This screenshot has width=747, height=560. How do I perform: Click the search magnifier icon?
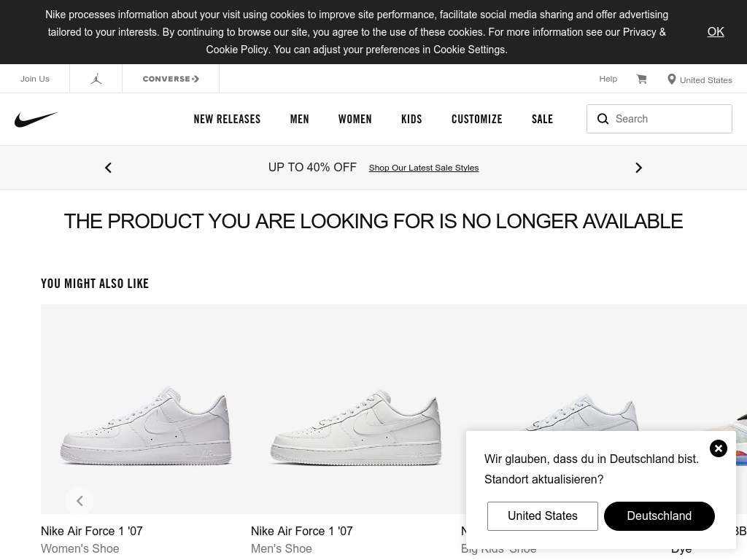coord(603,119)
